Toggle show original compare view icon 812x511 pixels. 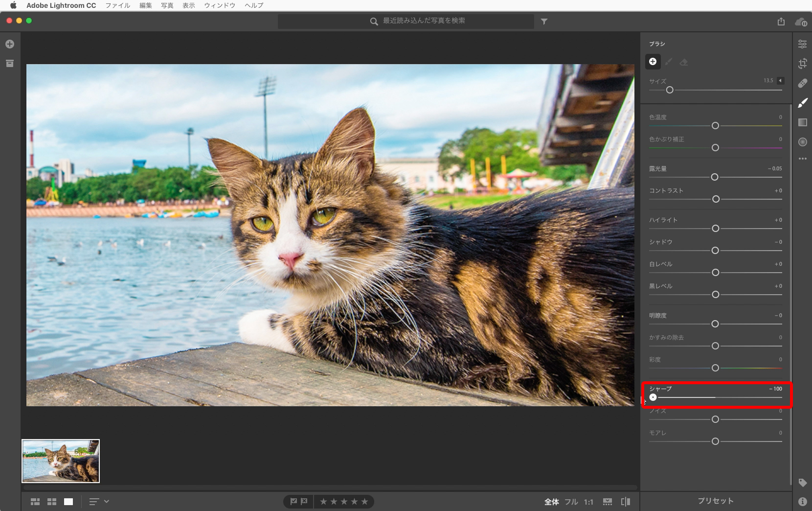click(625, 502)
